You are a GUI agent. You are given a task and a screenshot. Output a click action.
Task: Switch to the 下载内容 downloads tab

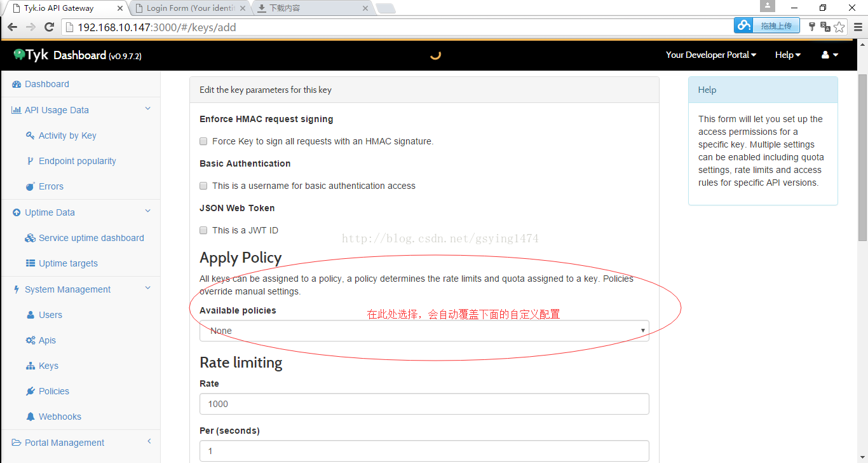click(313, 8)
